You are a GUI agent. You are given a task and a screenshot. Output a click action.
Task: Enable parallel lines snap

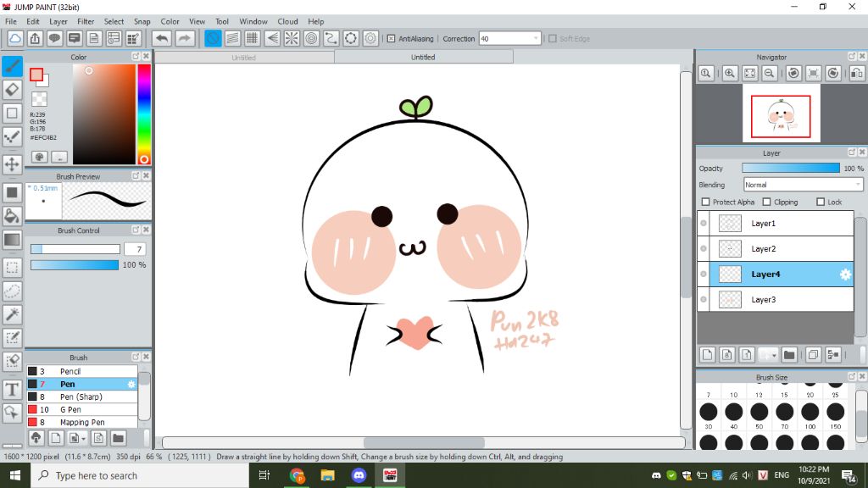232,38
